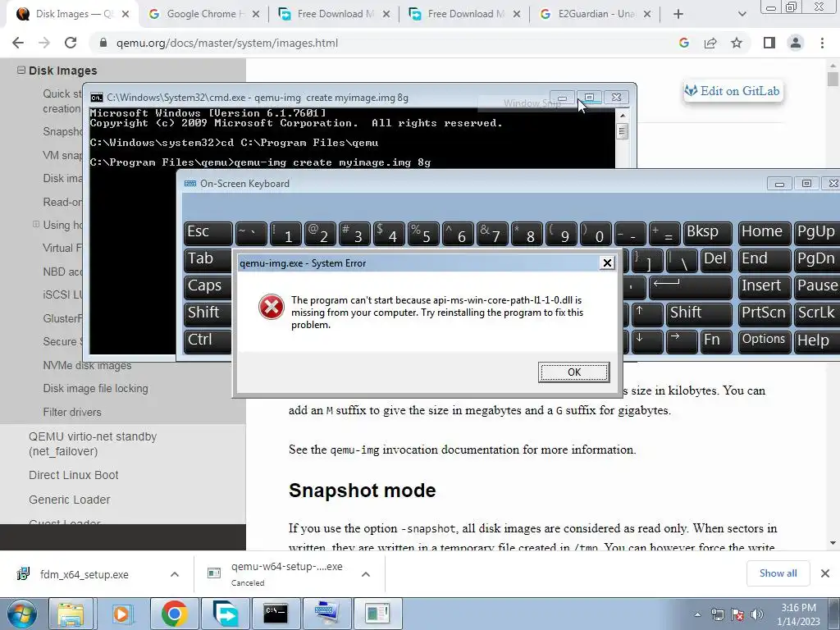
Task: Open Filter drivers sidebar link
Action: point(72,412)
